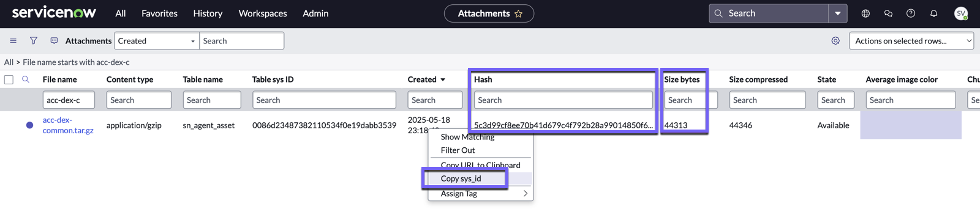Click the All breadcrumb link
Image resolution: width=980 pixels, height=220 pixels.
point(9,62)
